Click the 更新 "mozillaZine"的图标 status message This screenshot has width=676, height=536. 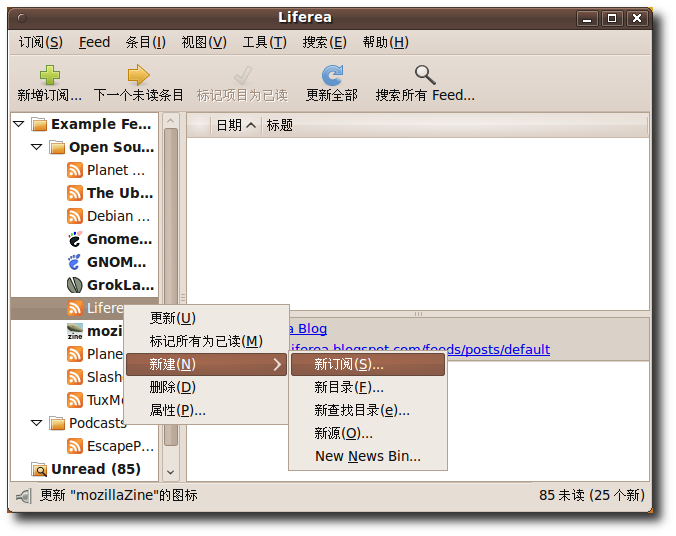coord(119,495)
